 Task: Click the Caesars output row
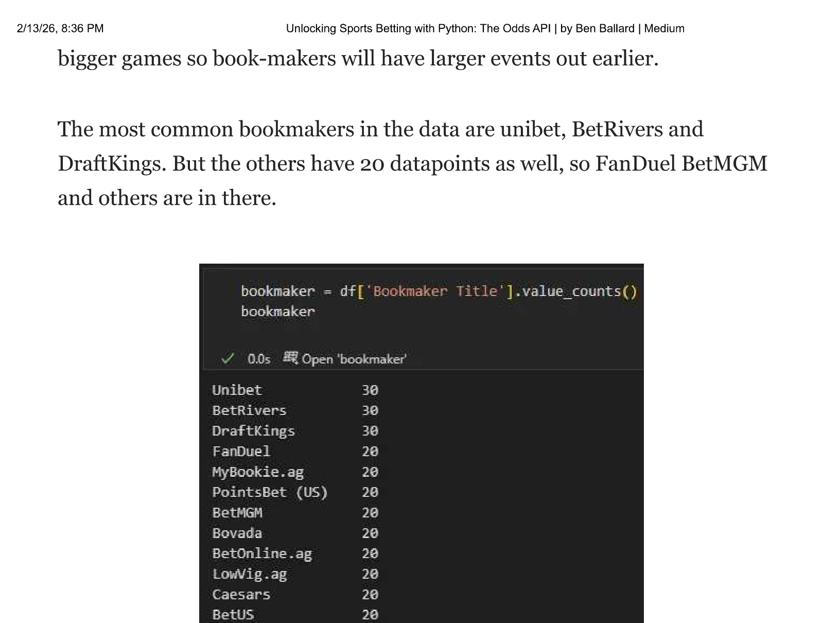point(241,594)
